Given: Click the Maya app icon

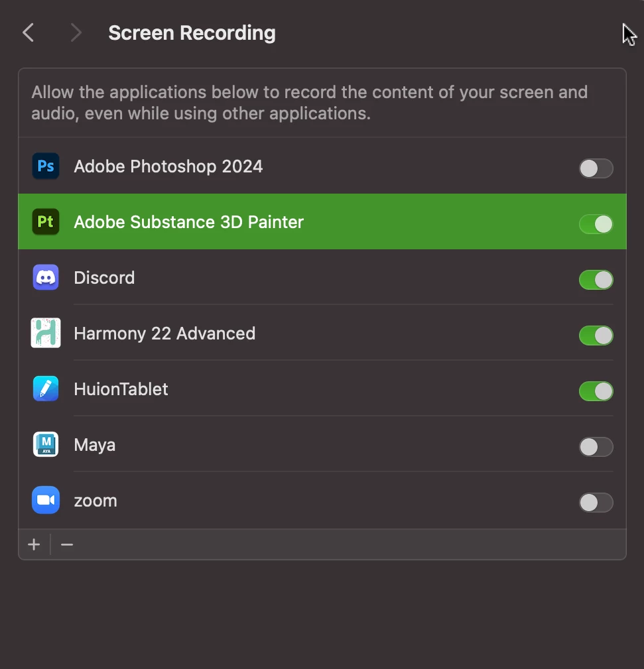Looking at the screenshot, I should click(x=46, y=444).
